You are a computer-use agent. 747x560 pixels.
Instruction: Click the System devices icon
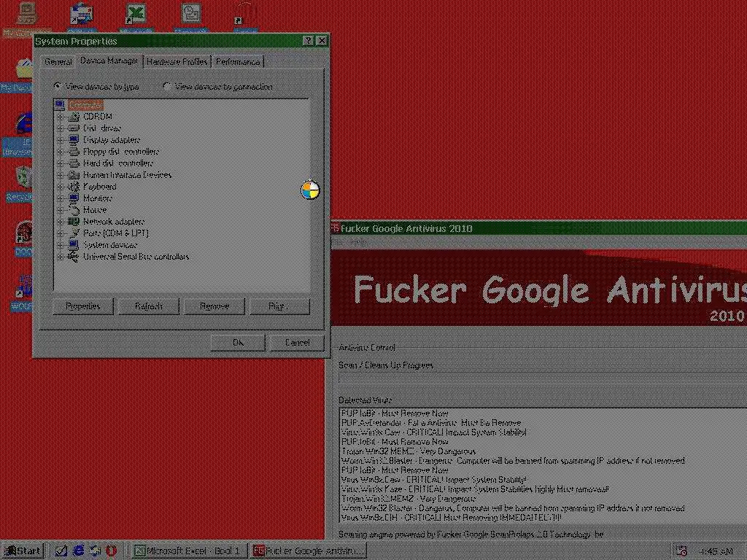pyautogui.click(x=74, y=245)
